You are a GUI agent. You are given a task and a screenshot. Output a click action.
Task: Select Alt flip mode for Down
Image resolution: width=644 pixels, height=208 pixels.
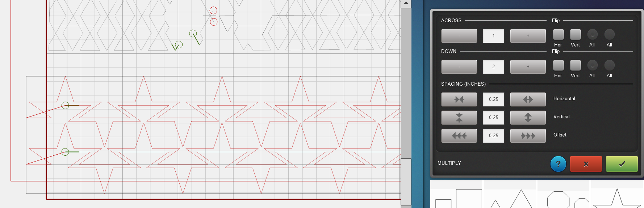pyautogui.click(x=609, y=65)
